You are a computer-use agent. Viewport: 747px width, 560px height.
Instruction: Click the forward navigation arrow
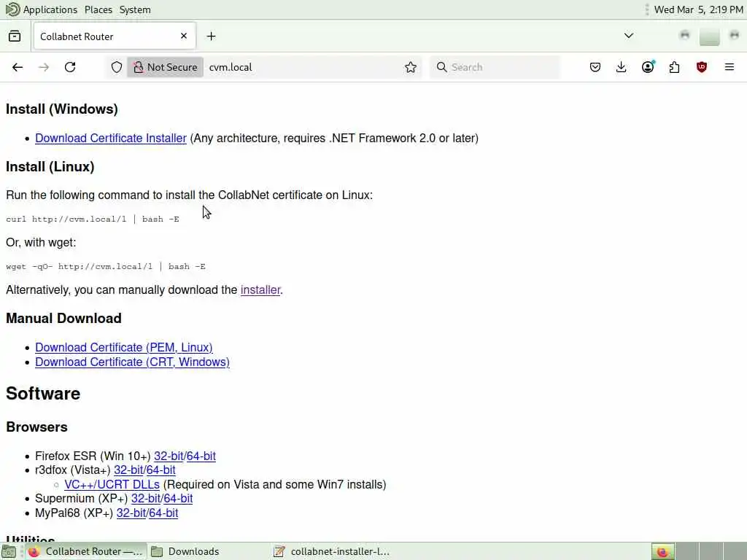(x=44, y=67)
